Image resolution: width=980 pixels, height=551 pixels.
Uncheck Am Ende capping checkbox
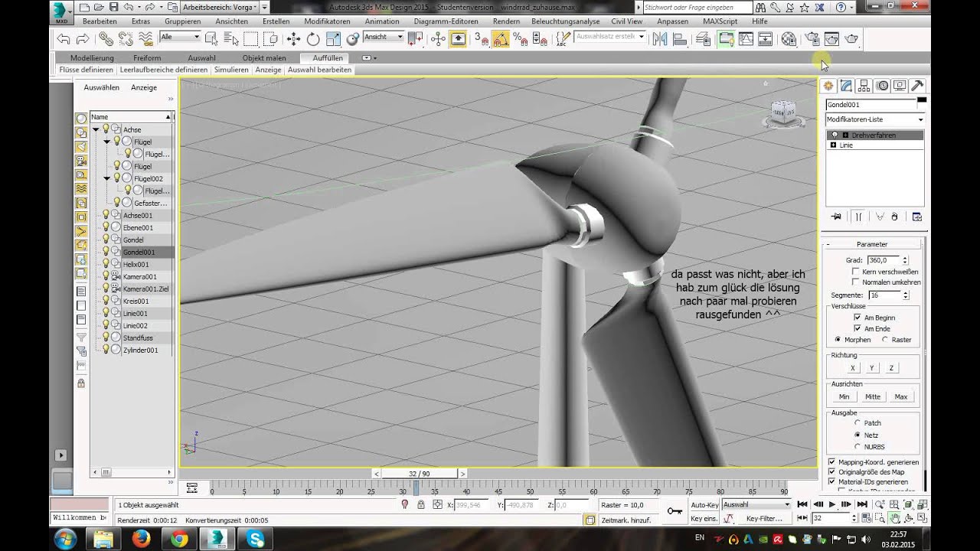coord(858,328)
